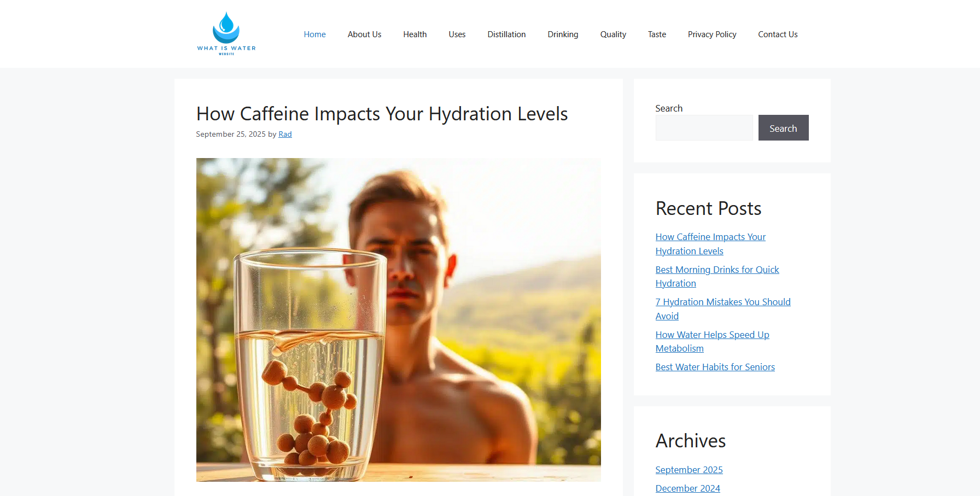The height and width of the screenshot is (496, 980).
Task: Open How Water Helps Speed Up Metabolism post
Action: point(712,342)
